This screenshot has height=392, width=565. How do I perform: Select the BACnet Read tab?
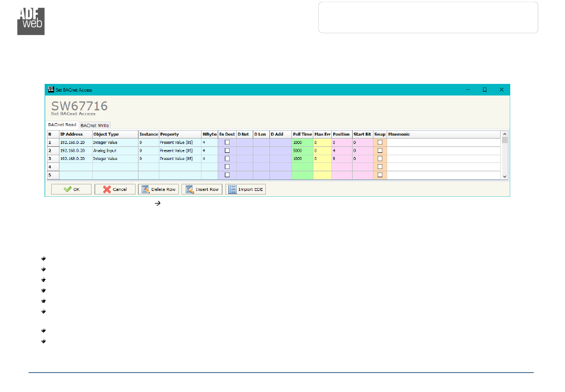point(62,125)
